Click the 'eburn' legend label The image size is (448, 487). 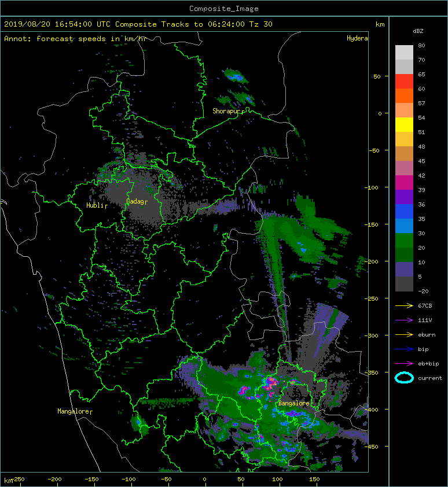tap(427, 334)
